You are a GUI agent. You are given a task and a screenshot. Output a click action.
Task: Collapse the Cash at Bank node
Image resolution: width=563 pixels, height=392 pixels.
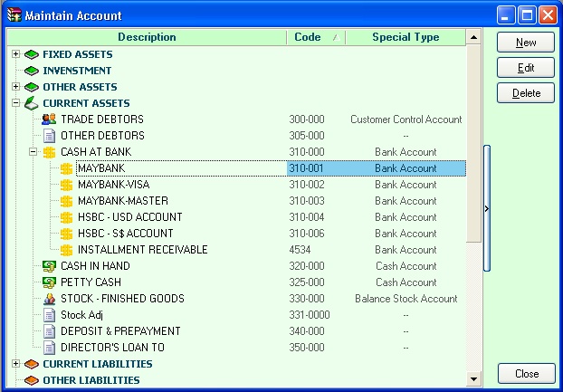click(x=33, y=152)
